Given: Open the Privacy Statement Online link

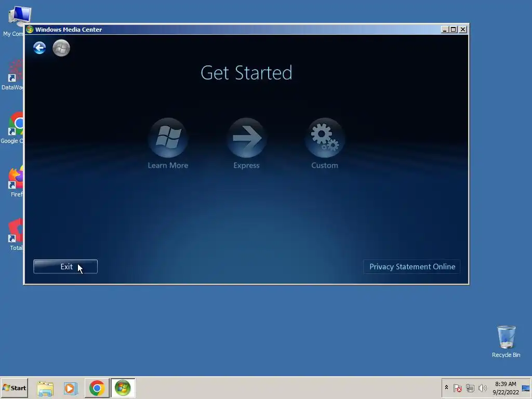Looking at the screenshot, I should pos(412,267).
